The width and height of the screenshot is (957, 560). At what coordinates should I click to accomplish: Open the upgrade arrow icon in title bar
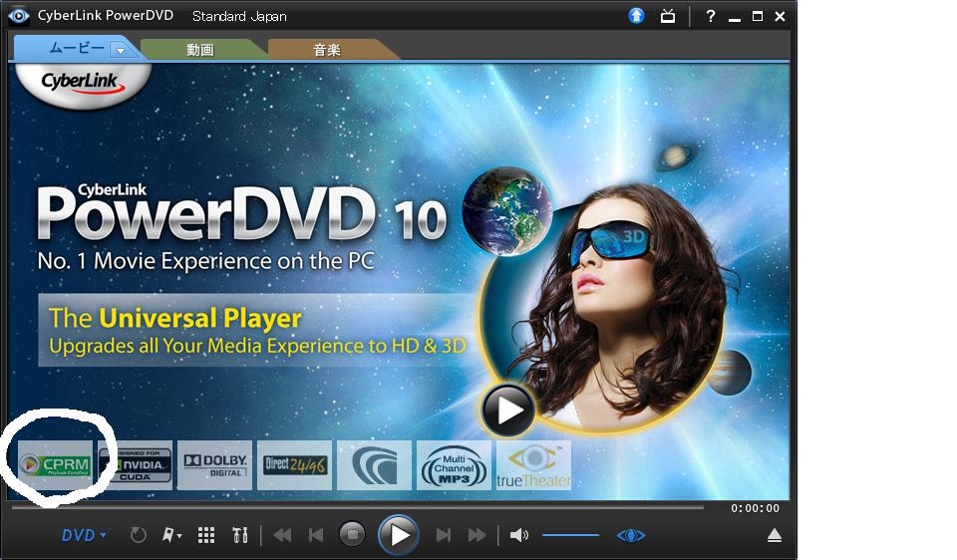[x=636, y=16]
